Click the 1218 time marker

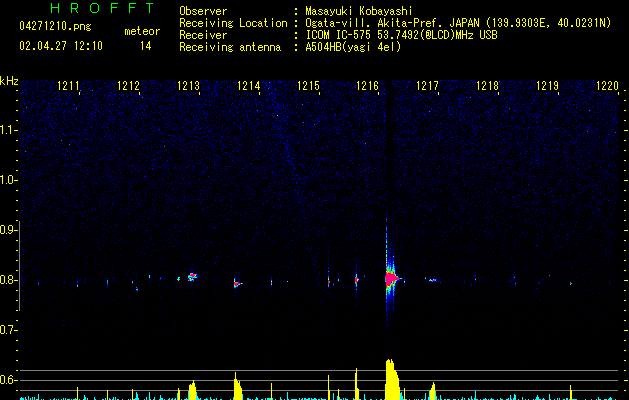tap(487, 86)
